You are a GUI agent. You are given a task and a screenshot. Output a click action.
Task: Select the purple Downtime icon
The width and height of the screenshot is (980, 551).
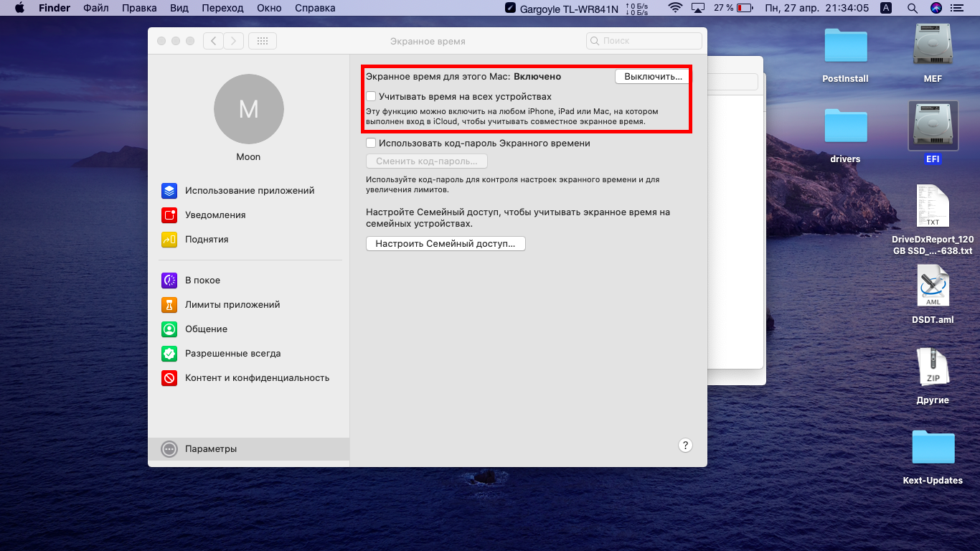[169, 281]
